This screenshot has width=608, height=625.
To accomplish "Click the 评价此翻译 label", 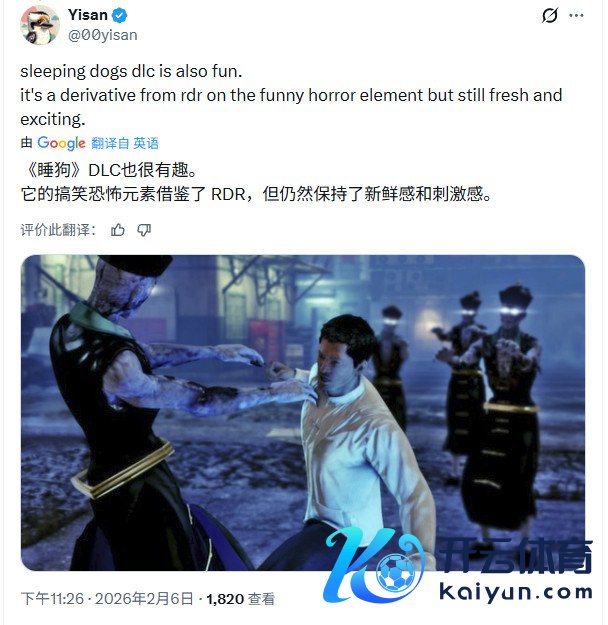I will tap(58, 230).
